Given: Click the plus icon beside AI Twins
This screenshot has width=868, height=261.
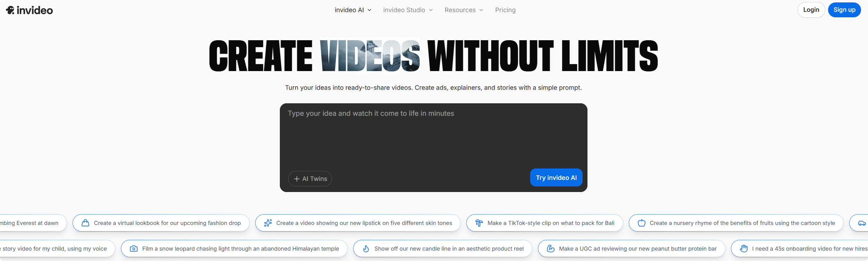Looking at the screenshot, I should pyautogui.click(x=297, y=179).
